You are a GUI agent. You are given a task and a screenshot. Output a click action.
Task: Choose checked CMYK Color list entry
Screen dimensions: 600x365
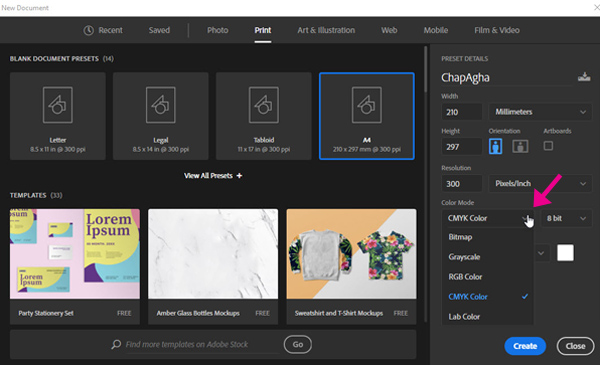pos(488,297)
